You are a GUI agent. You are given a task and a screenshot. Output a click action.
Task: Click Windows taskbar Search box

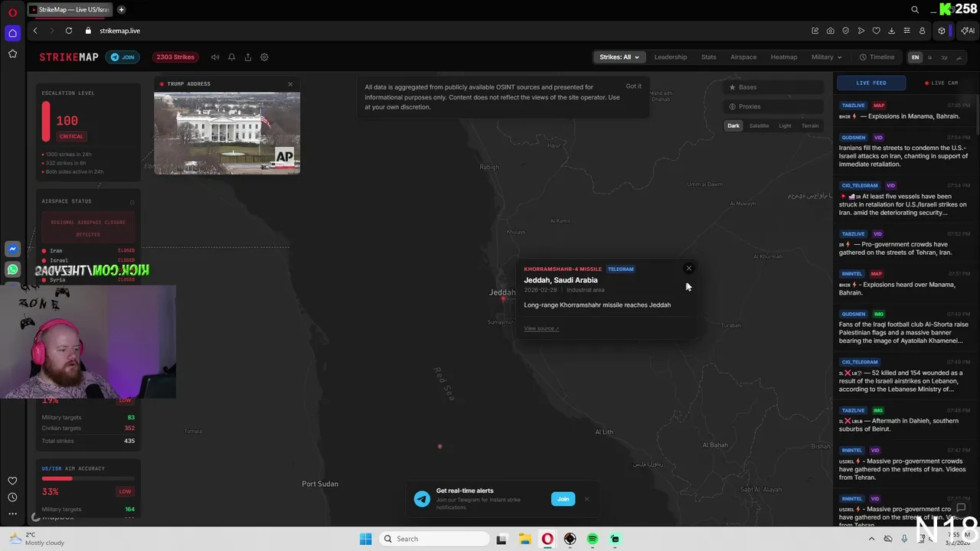tap(434, 539)
